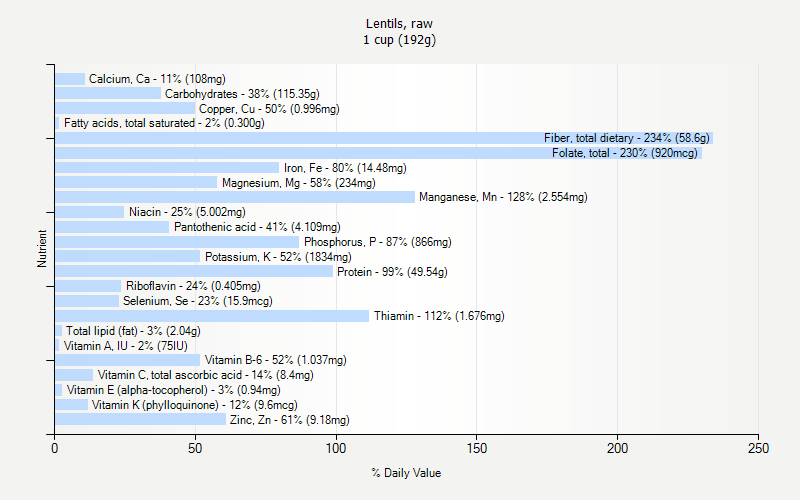800x500 pixels.
Task: Click the Selenium, Se 23% label
Action: (x=197, y=301)
